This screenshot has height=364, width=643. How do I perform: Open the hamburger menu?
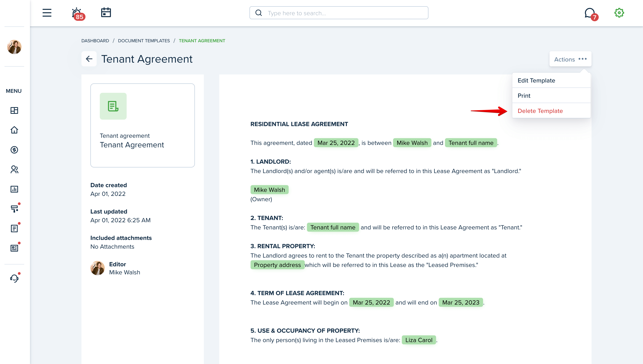(47, 13)
